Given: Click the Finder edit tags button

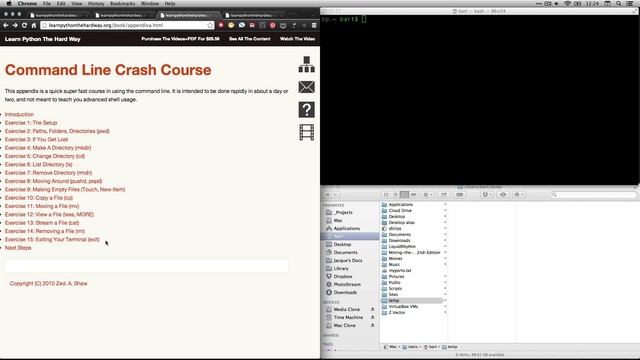Looking at the screenshot, I should click(x=460, y=195).
